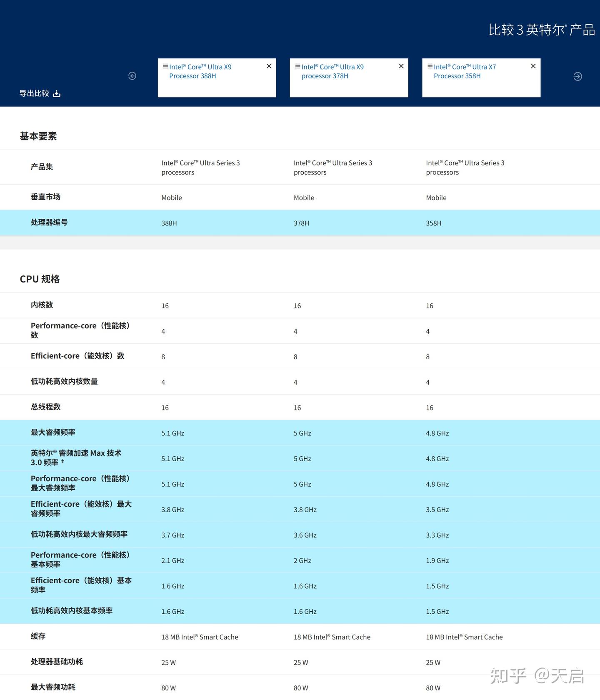Image resolution: width=600 pixels, height=700 pixels.
Task: Select the 最大睿频功耗 row label
Action: (53, 687)
